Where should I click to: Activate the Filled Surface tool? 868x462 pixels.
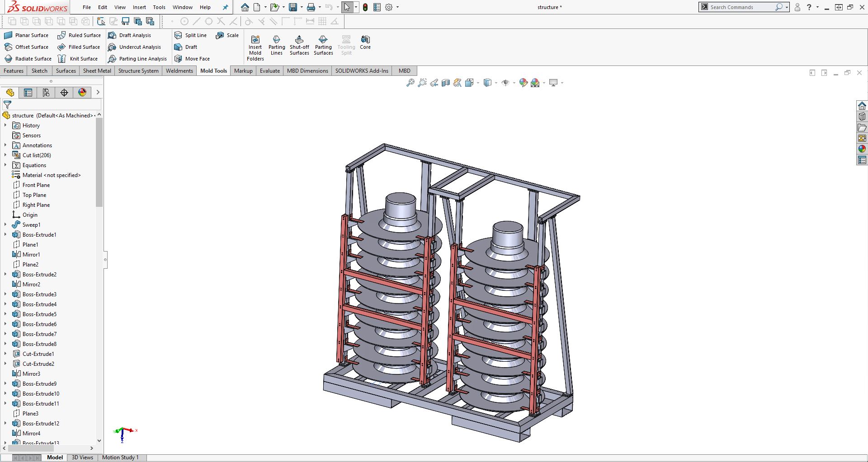(79, 47)
